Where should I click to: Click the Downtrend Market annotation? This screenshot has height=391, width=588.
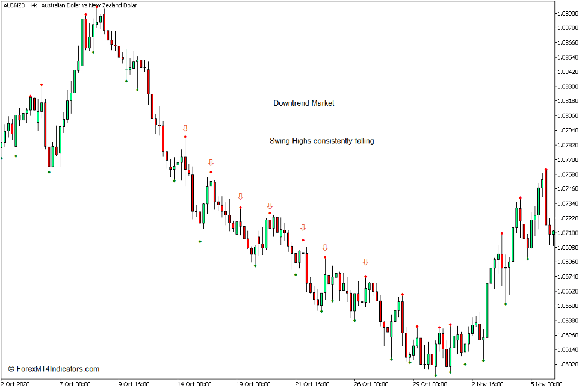coord(305,103)
